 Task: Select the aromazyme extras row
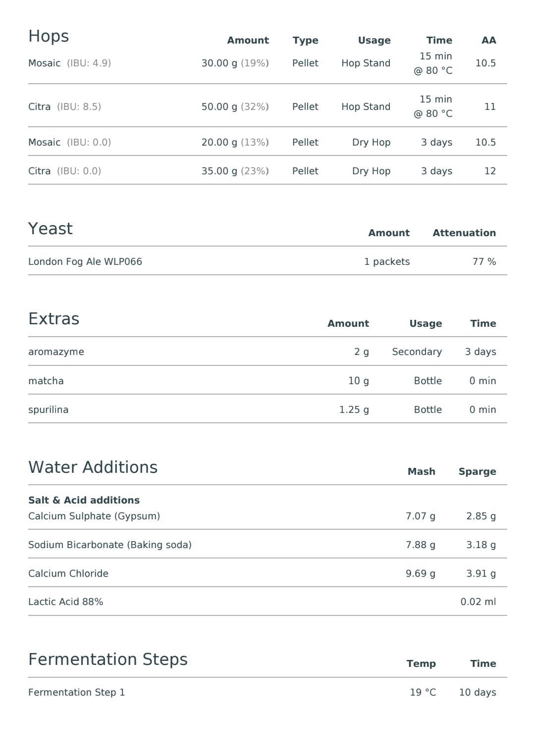tap(267, 352)
